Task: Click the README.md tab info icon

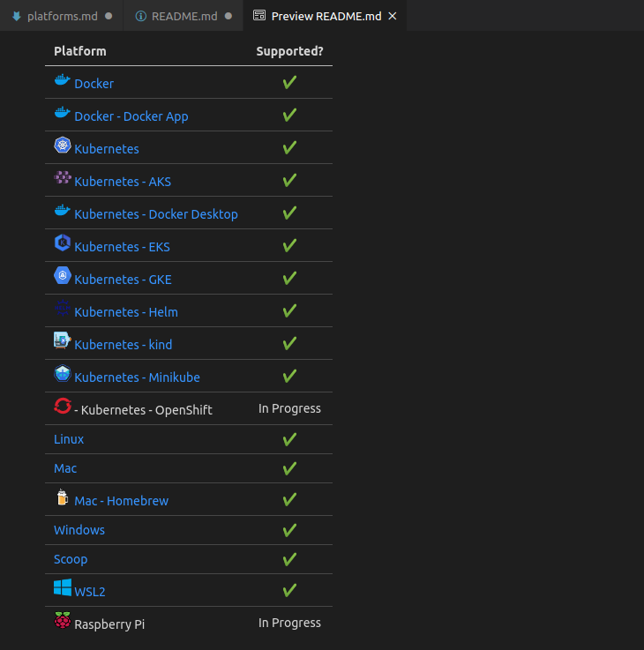Action: 141,16
